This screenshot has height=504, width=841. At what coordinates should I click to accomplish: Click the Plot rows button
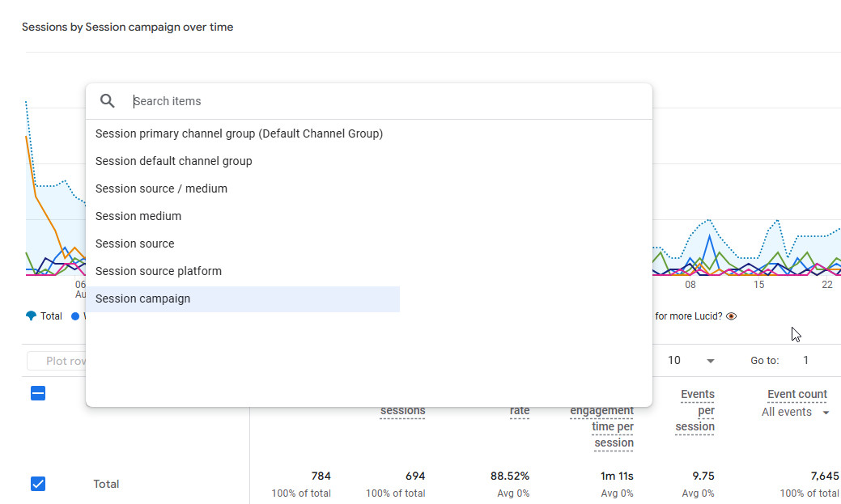point(57,361)
